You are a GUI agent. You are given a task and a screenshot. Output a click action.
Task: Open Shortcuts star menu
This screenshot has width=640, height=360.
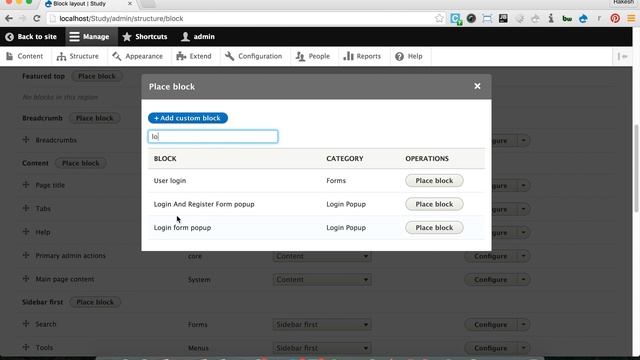pyautogui.click(x=145, y=37)
